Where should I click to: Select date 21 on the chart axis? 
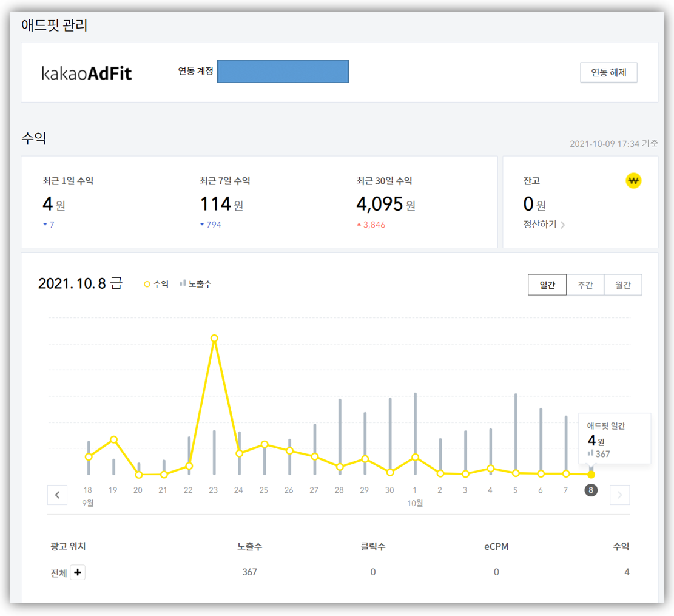[163, 490]
